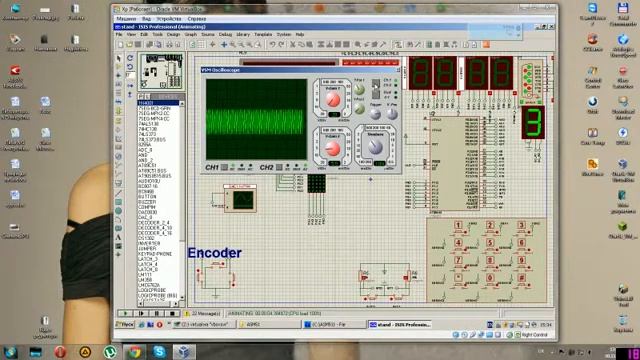Toggle CH1 grey square button
Image resolution: width=640 pixels, height=360 pixels.
pos(224,167)
